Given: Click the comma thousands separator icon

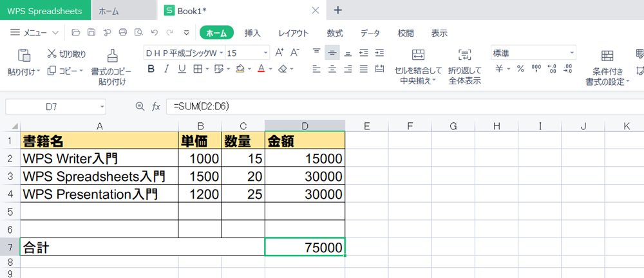Looking at the screenshot, I should tap(536, 69).
